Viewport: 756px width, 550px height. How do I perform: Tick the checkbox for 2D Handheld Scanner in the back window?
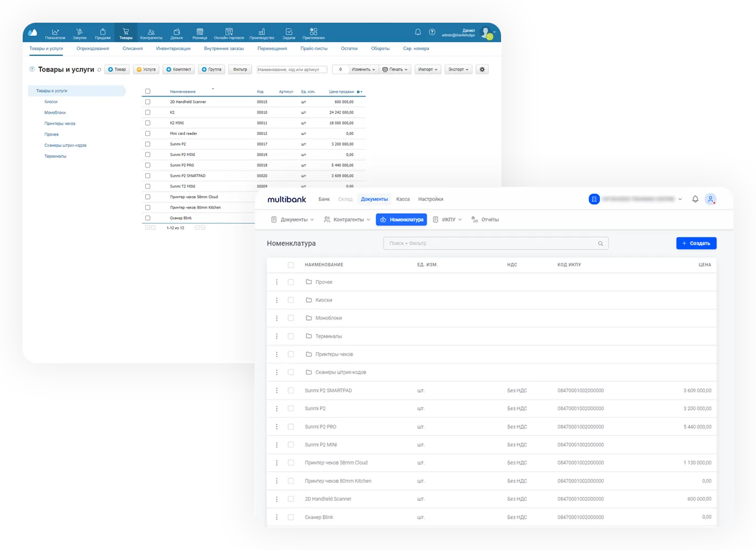tap(147, 102)
